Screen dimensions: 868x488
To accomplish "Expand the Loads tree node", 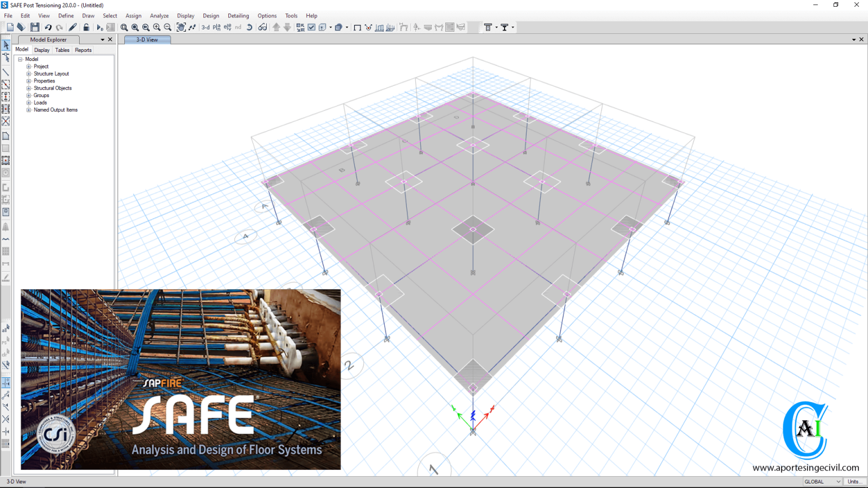I will click(x=28, y=102).
